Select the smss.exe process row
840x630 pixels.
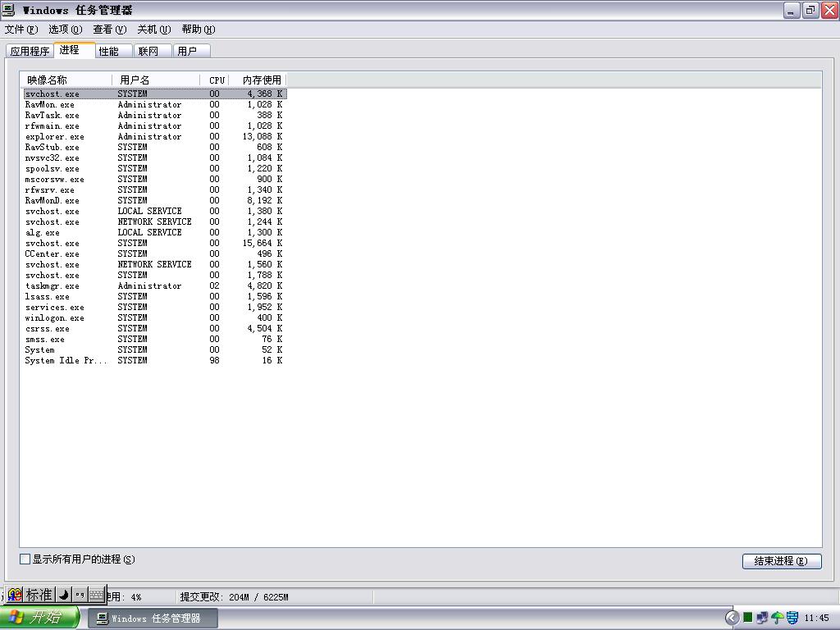tap(154, 340)
